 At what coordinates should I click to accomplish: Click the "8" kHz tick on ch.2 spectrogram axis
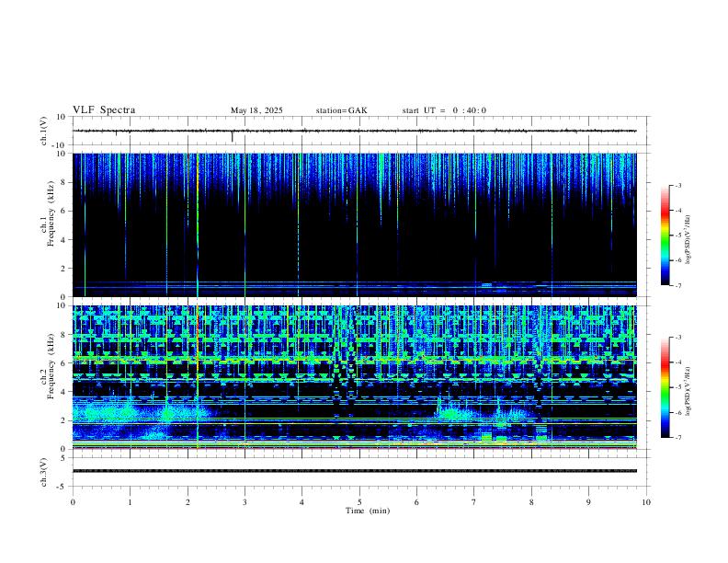click(63, 335)
